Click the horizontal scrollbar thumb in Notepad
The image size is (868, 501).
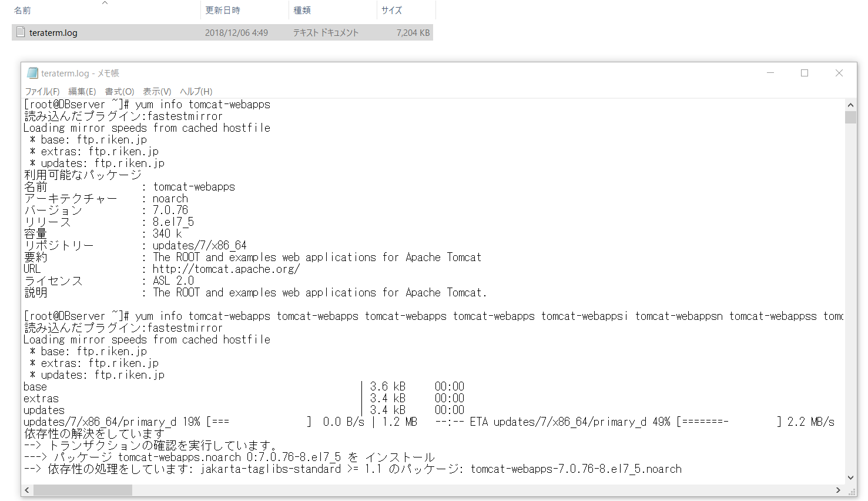(83, 490)
